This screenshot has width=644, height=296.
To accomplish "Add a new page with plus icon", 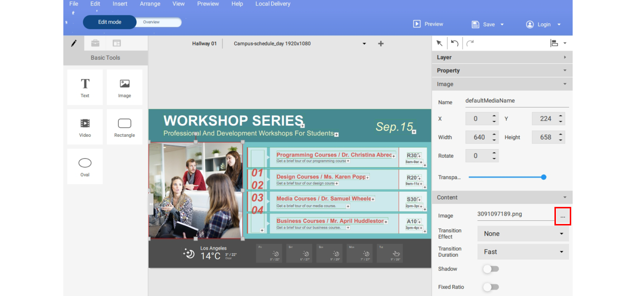I will [x=381, y=44].
